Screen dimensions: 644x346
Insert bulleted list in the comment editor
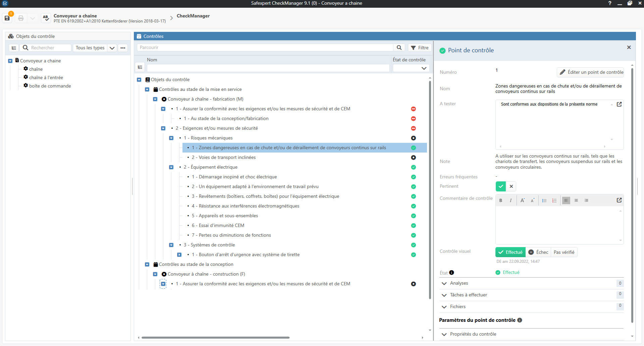(x=544, y=200)
